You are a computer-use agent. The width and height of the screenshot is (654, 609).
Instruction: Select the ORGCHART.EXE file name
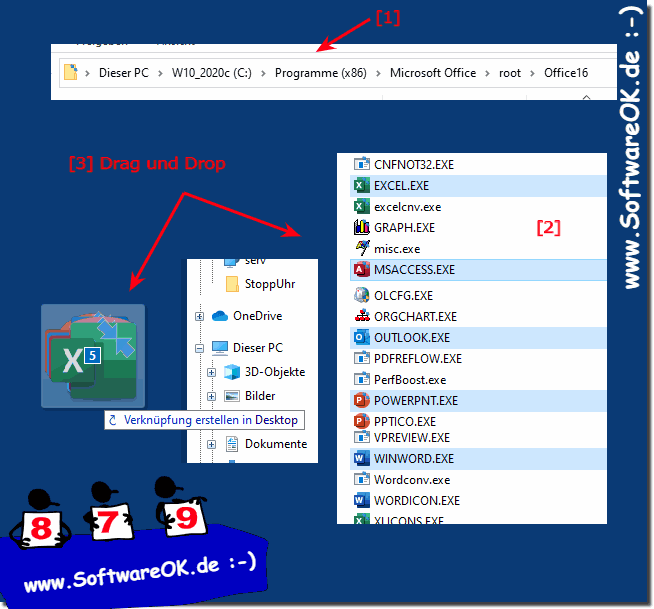415,316
